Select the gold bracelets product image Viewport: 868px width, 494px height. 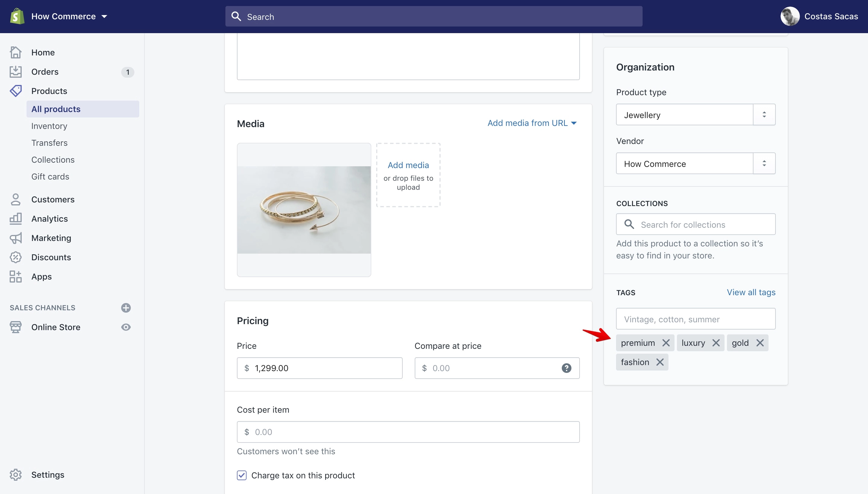tap(304, 210)
